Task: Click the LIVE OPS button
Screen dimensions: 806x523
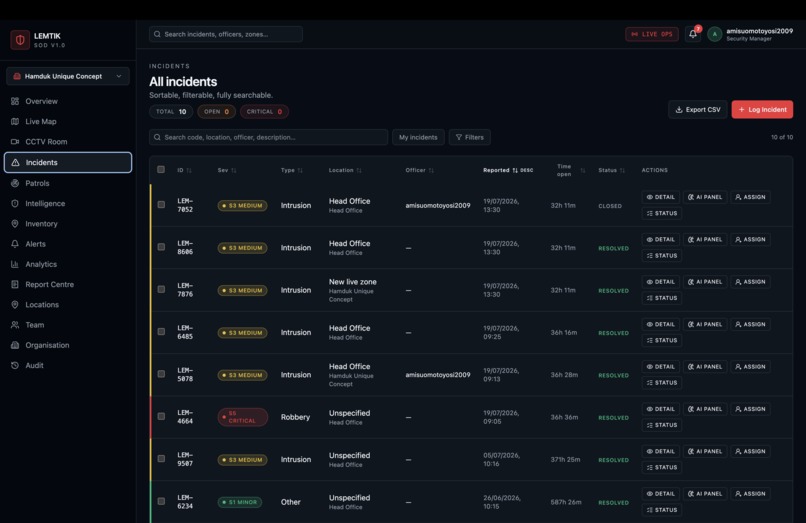Action: point(652,34)
